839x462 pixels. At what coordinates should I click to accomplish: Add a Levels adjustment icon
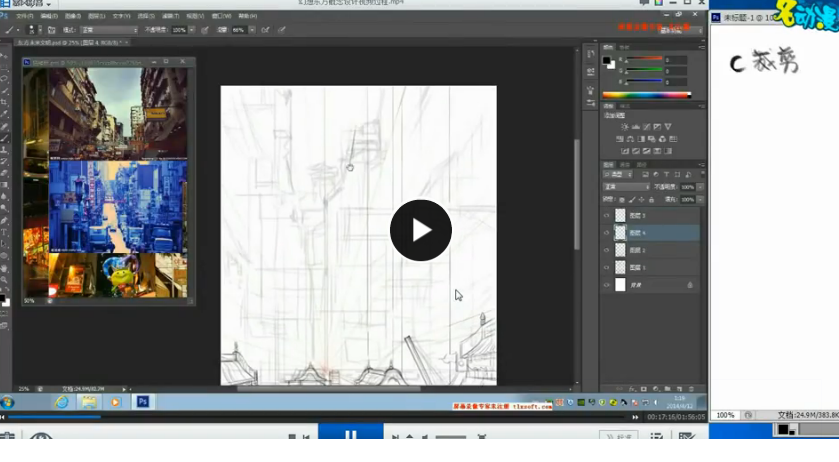(x=636, y=127)
